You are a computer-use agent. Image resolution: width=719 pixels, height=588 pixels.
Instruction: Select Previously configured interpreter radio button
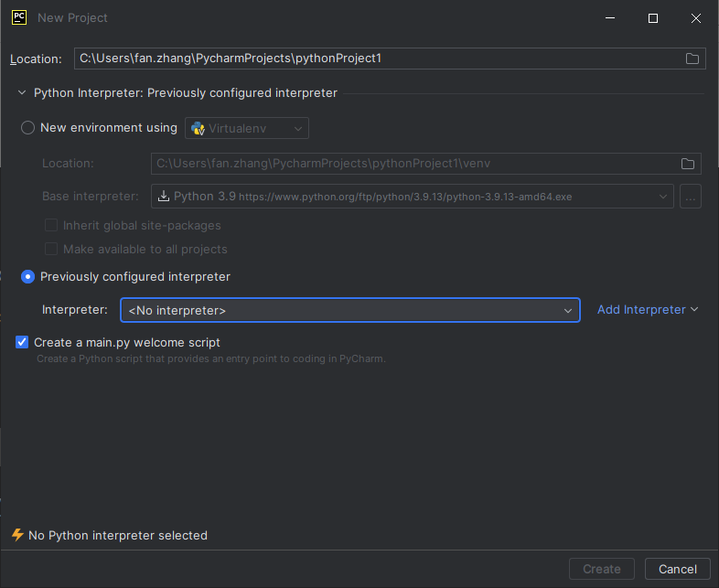point(27,277)
